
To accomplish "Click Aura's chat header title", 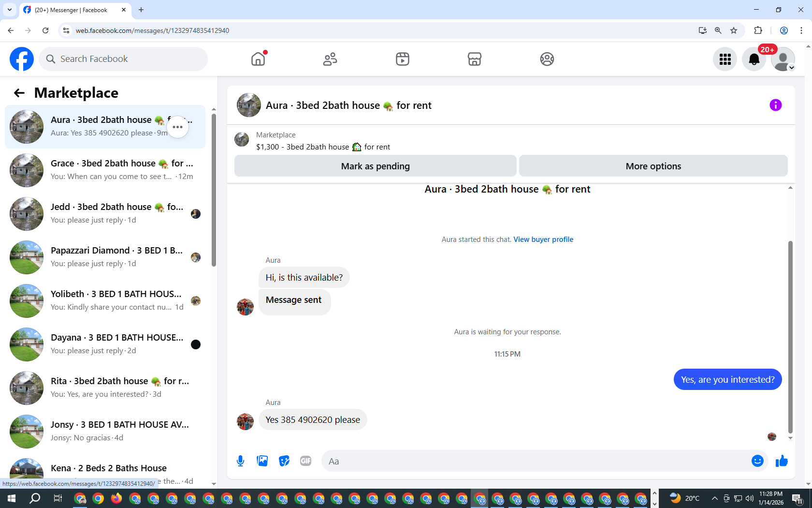I will point(348,105).
